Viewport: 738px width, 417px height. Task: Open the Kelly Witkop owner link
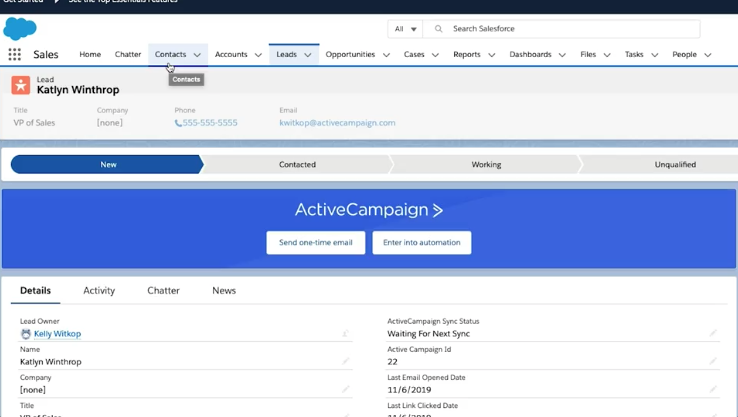coord(57,334)
